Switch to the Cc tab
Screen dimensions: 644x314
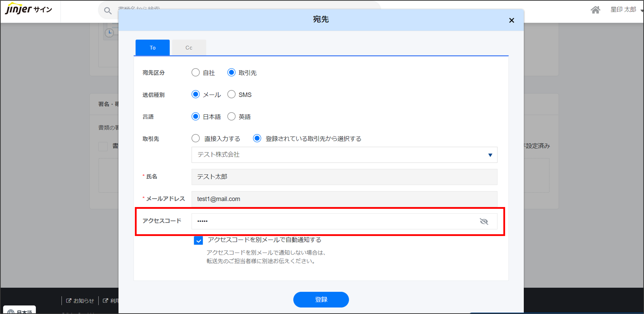click(x=189, y=48)
